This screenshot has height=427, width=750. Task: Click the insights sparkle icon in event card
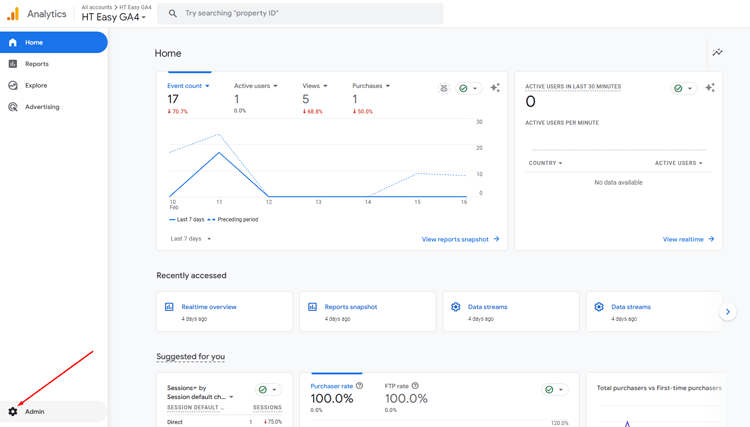[x=495, y=88]
